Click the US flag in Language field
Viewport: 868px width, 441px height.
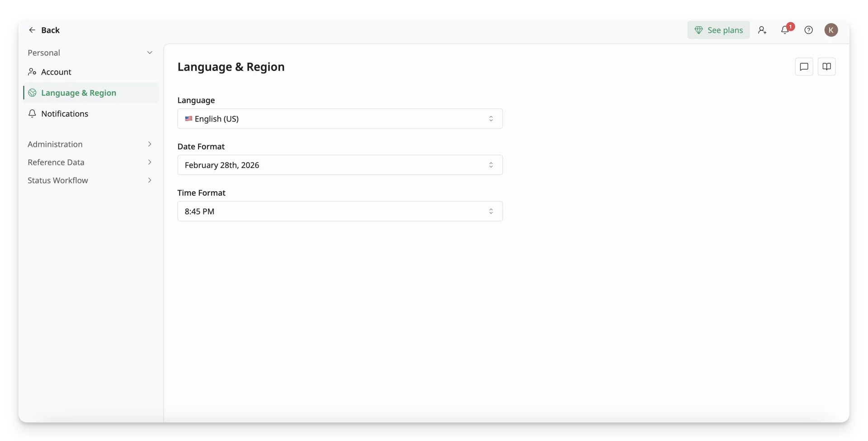(189, 119)
